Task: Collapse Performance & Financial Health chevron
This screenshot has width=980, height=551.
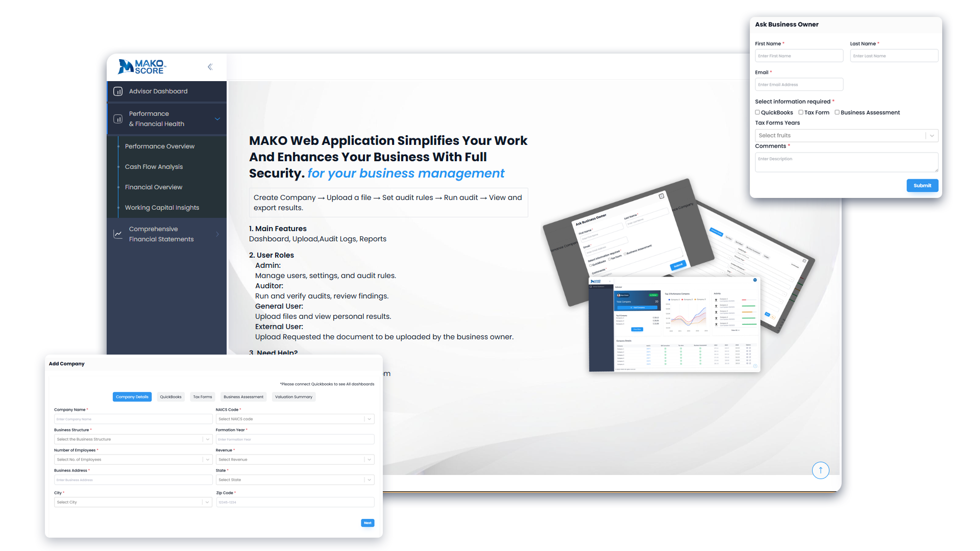Action: 217,119
